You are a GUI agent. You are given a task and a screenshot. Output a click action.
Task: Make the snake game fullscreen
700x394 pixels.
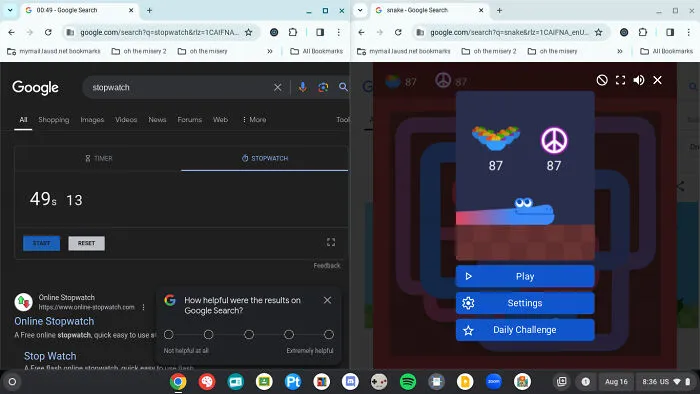620,80
